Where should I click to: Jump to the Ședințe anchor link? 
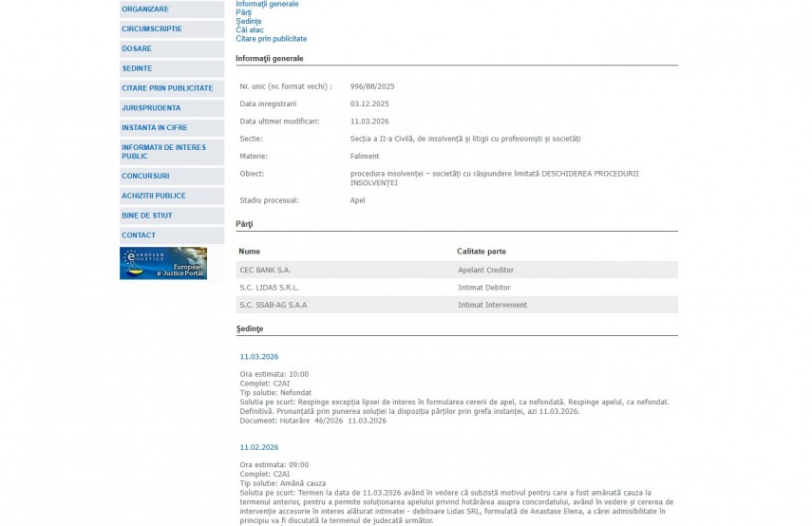point(249,21)
